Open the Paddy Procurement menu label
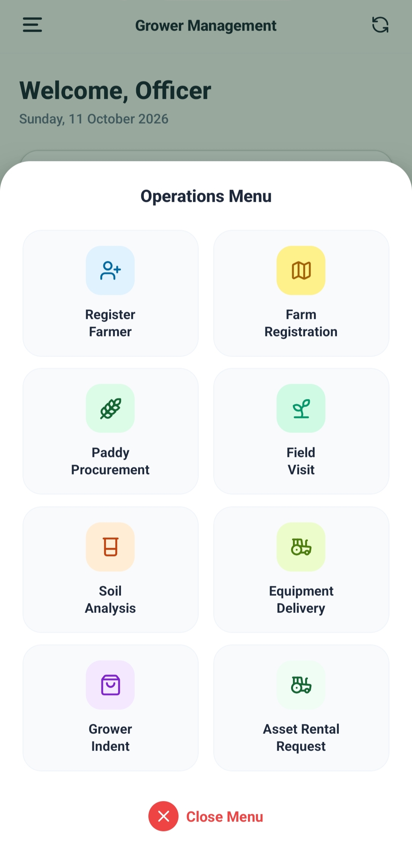The width and height of the screenshot is (412, 868). pyautogui.click(x=110, y=461)
